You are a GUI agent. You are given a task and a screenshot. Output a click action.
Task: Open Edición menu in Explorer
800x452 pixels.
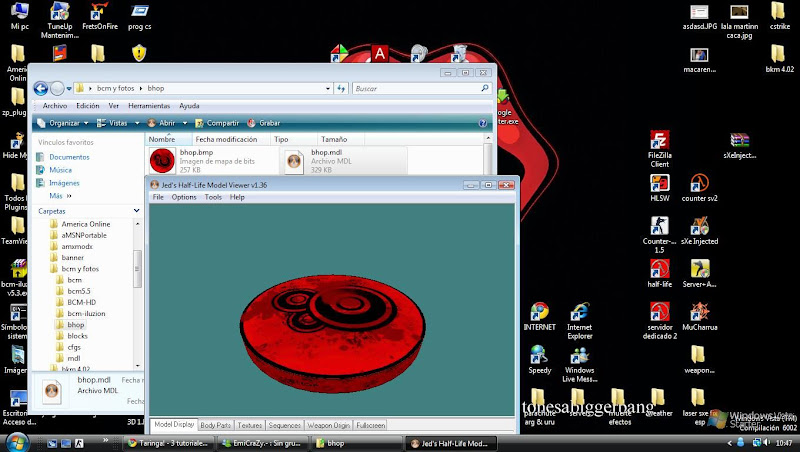88,106
